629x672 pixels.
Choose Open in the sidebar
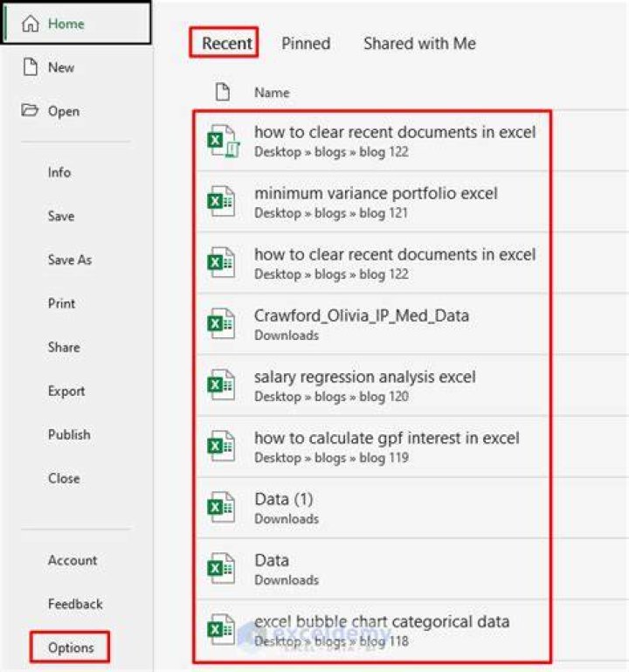pos(64,111)
